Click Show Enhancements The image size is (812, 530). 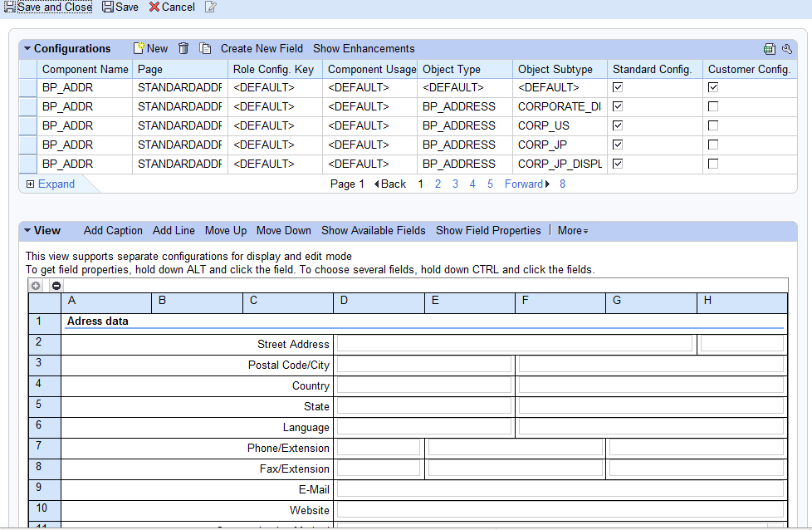(364, 48)
